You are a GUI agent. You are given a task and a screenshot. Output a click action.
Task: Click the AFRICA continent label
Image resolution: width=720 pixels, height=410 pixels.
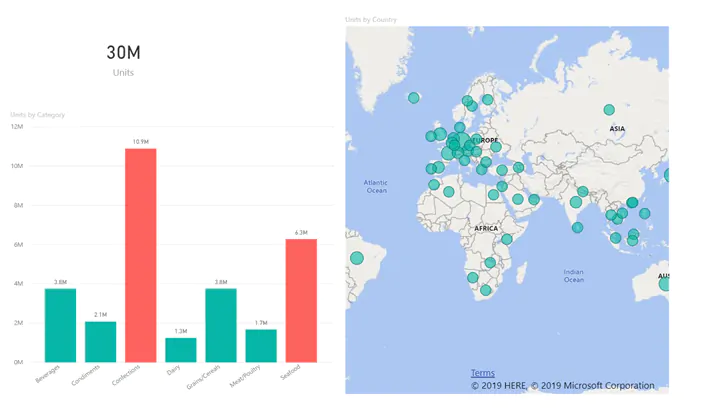click(x=486, y=228)
